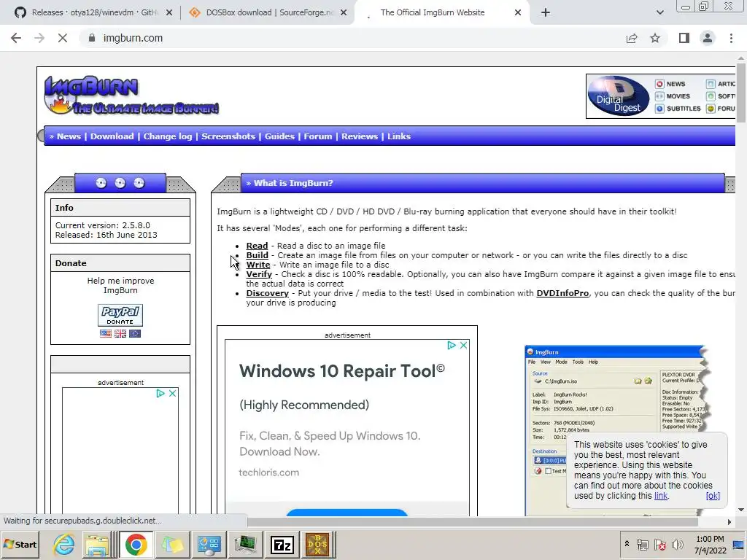Launch Internet Explorer from taskbar
Screen dimensions: 747x560
(x=63, y=545)
